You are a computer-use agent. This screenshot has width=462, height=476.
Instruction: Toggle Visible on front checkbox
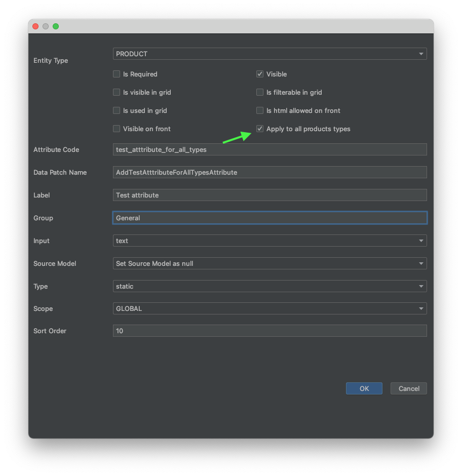pyautogui.click(x=117, y=129)
